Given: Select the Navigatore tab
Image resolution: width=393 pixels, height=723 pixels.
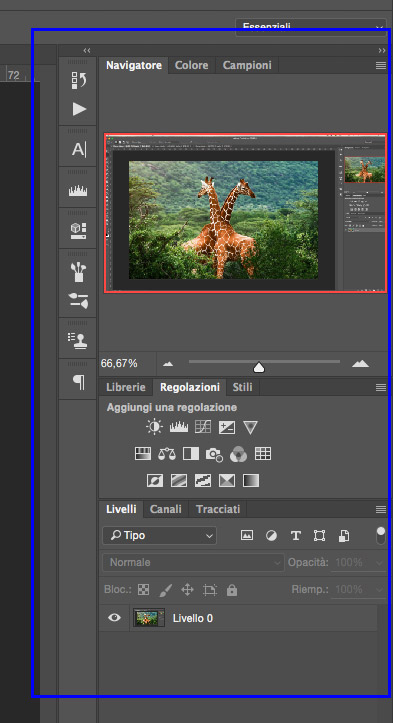Looking at the screenshot, I should (134, 65).
